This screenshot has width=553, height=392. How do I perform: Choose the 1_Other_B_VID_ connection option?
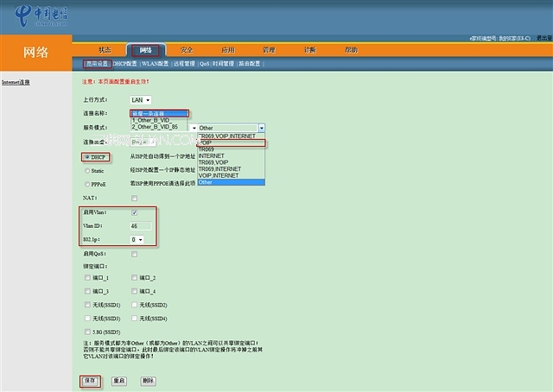159,120
